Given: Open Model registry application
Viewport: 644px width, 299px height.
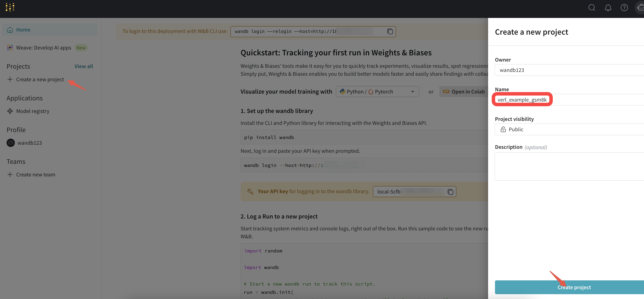Looking at the screenshot, I should [33, 111].
